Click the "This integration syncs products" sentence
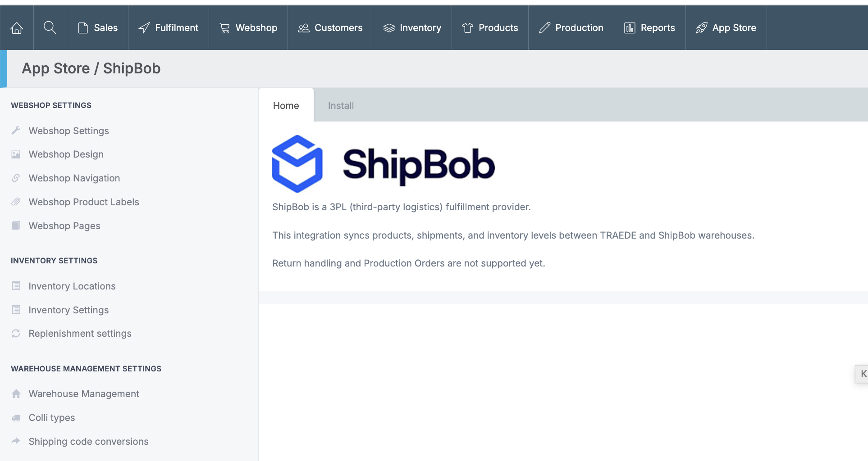This screenshot has width=868, height=461. tap(513, 235)
